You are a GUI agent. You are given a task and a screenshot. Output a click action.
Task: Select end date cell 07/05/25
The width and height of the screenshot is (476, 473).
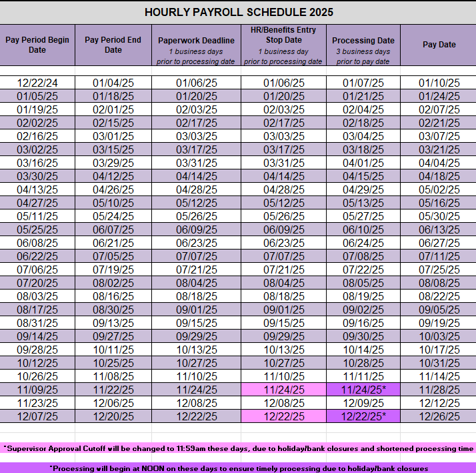click(113, 256)
